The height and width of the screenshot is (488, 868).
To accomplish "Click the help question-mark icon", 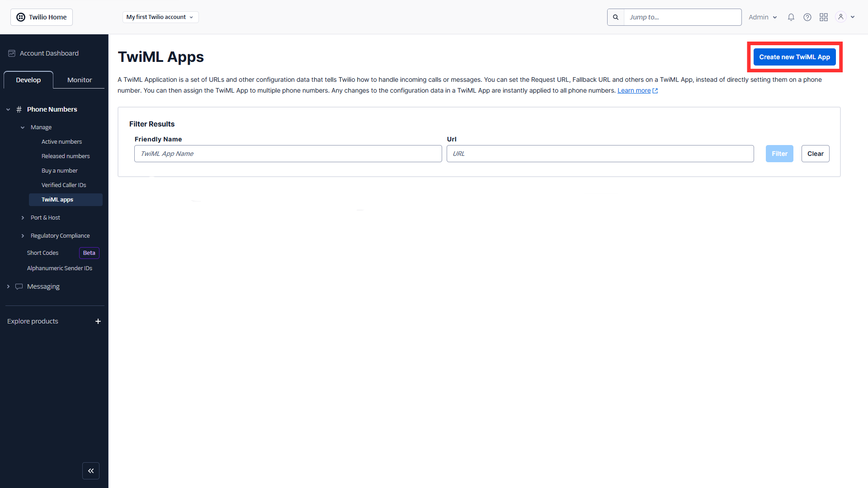I will [x=807, y=17].
